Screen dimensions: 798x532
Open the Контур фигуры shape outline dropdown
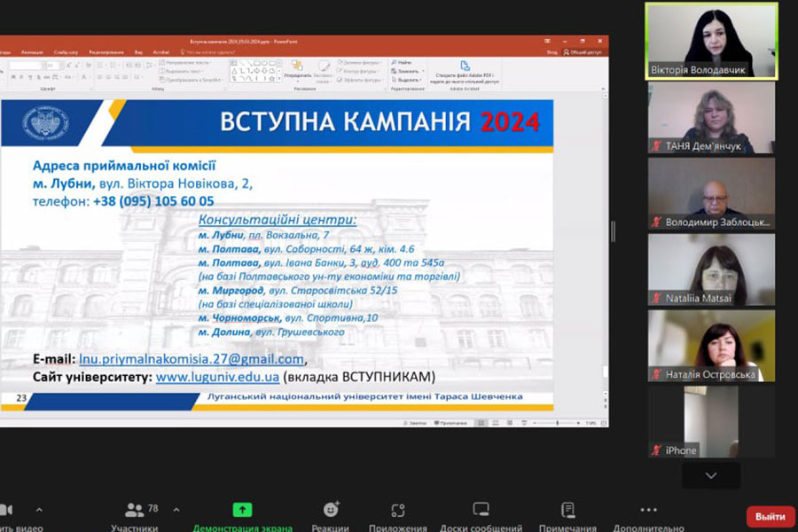(359, 71)
